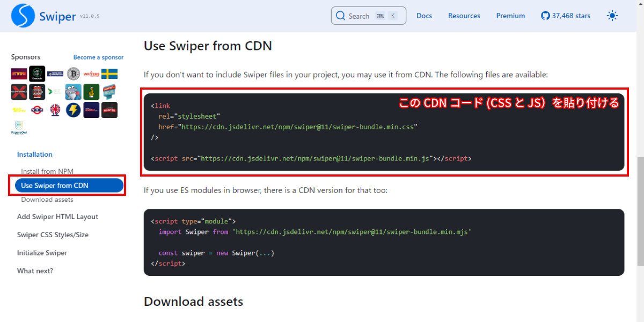Jump to Download assets in sidebar

click(47, 200)
